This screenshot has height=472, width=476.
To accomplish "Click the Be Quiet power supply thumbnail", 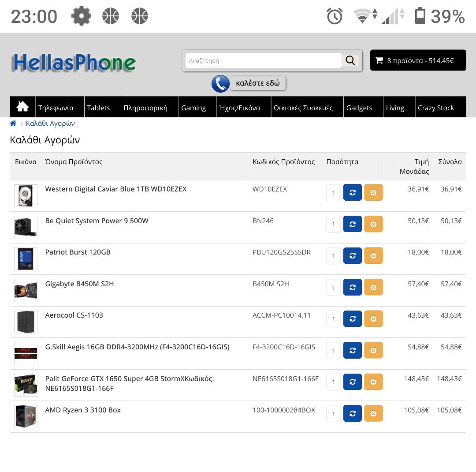I will point(26,227).
